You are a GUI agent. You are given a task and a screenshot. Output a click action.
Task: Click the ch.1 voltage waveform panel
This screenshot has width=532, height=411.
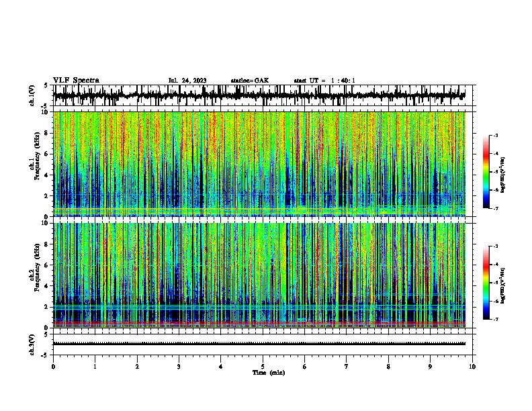point(263,95)
